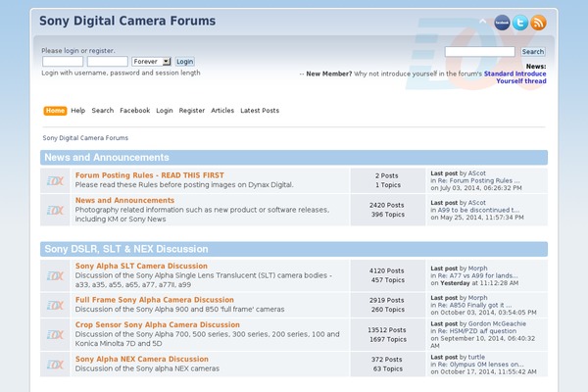Open last post A99 to be discontinued

pos(478,210)
